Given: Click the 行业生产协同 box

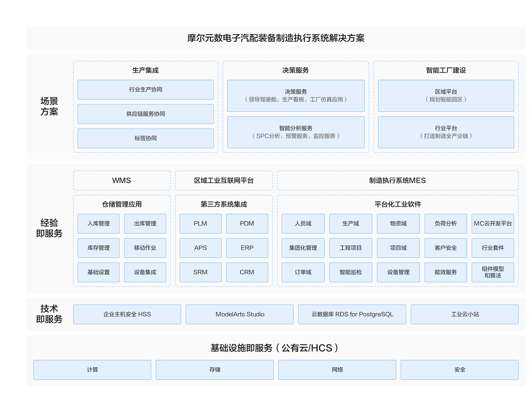Looking at the screenshot, I should (145, 90).
